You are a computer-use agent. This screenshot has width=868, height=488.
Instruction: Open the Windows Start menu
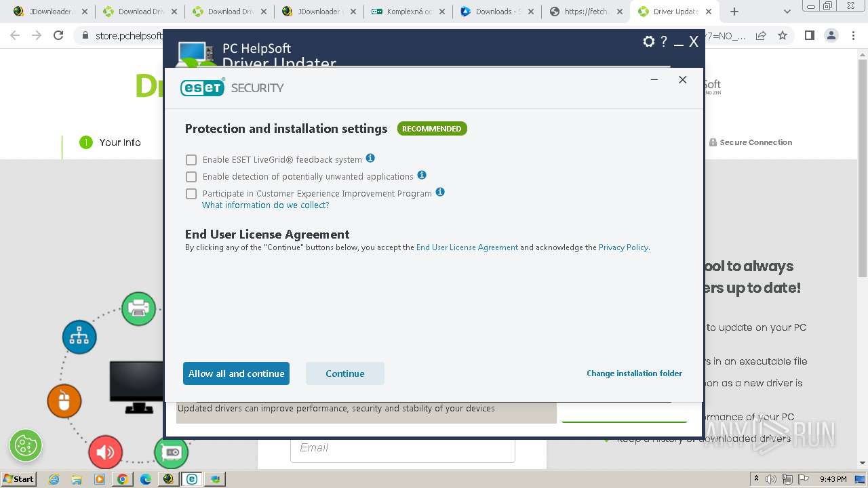pyautogui.click(x=18, y=479)
